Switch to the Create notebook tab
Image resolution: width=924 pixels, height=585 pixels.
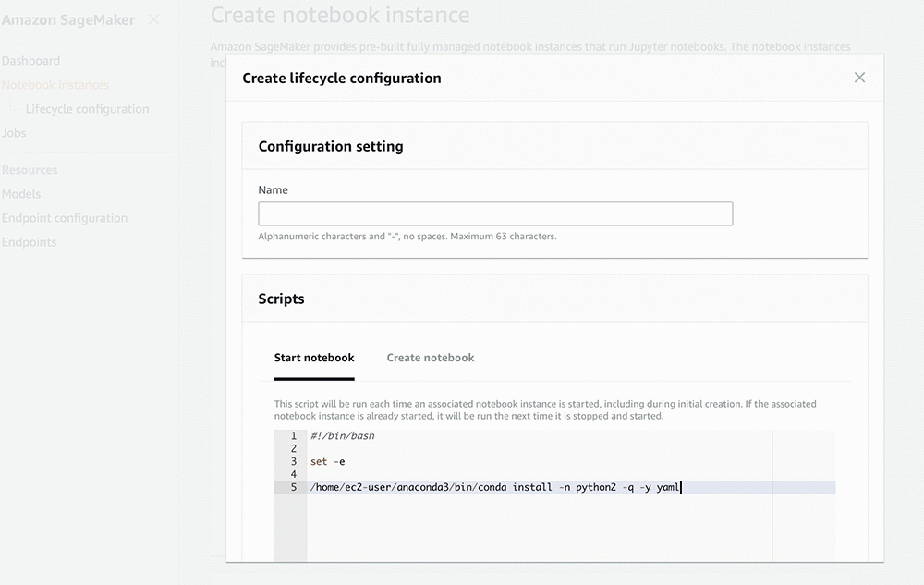[431, 358]
